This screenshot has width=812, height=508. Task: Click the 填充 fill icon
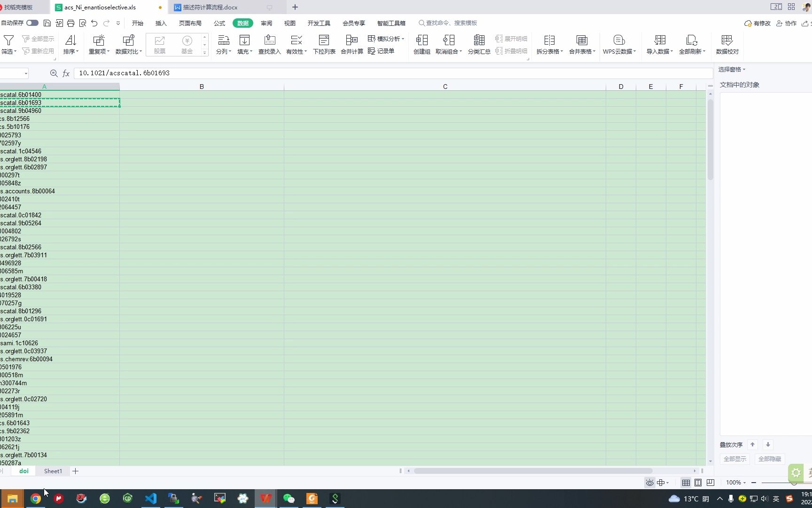[x=244, y=40]
